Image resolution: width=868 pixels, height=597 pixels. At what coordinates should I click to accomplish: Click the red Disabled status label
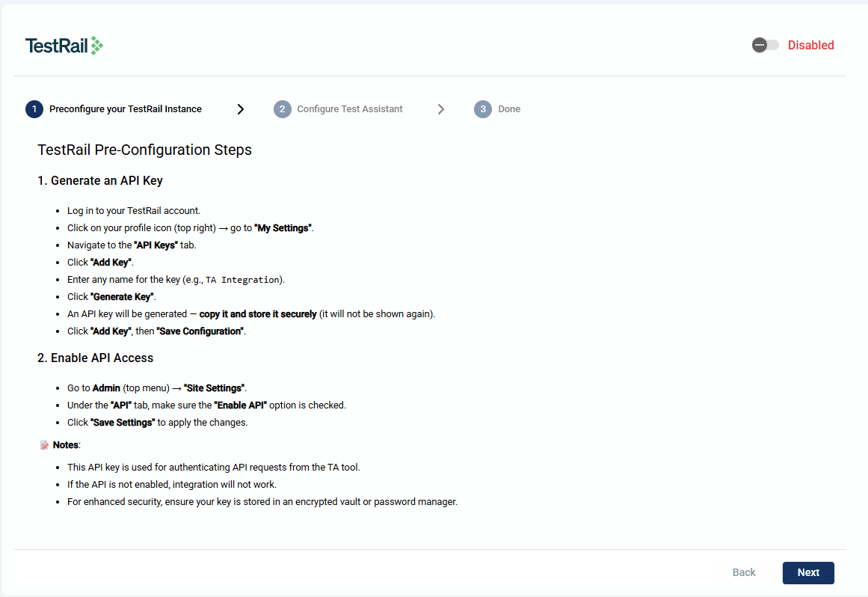click(x=810, y=45)
